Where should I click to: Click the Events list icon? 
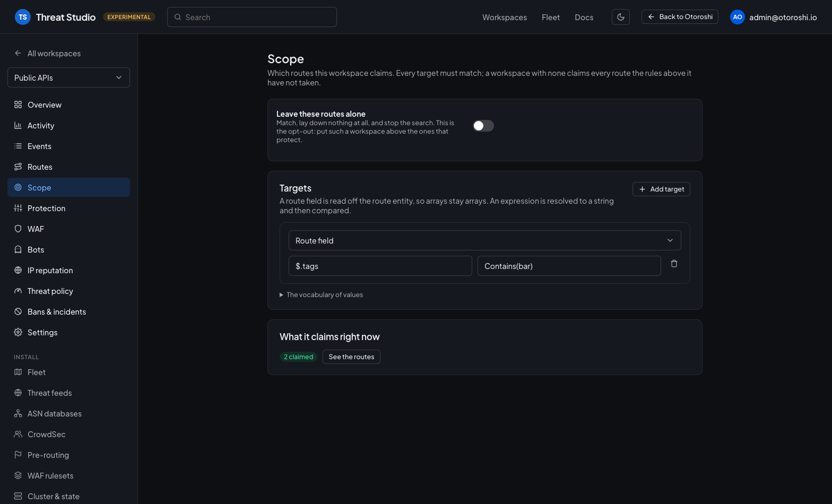coord(18,146)
